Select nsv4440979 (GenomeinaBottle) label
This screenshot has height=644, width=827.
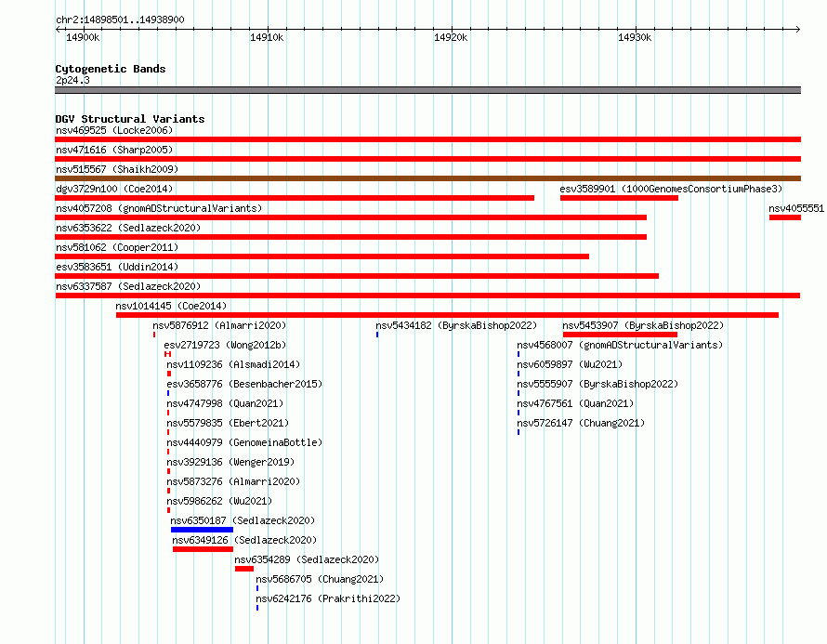pos(244,442)
